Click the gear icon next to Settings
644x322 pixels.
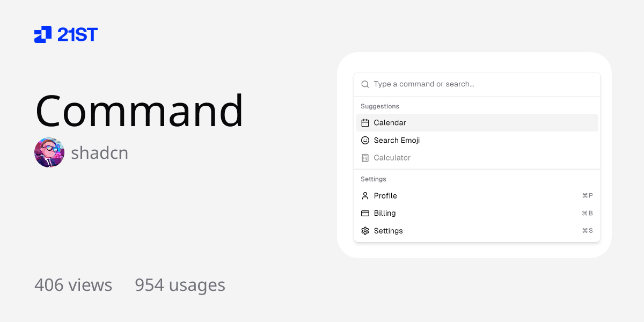(x=365, y=231)
